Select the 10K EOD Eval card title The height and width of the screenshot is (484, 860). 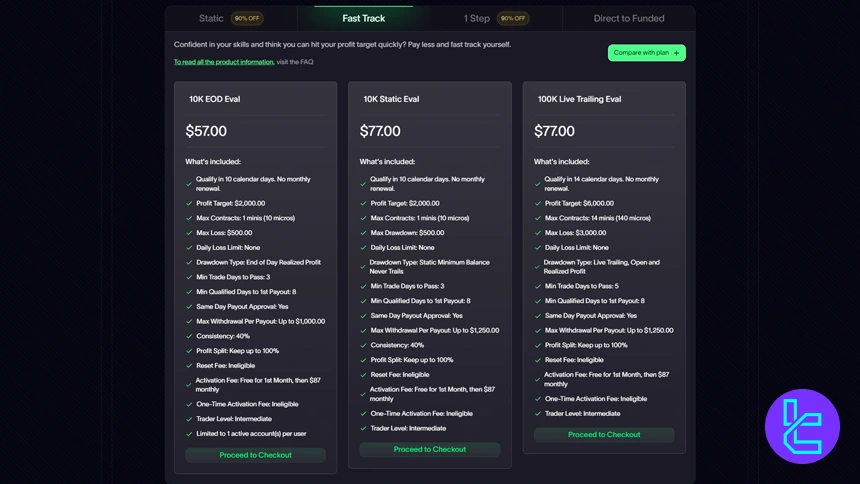(x=214, y=99)
